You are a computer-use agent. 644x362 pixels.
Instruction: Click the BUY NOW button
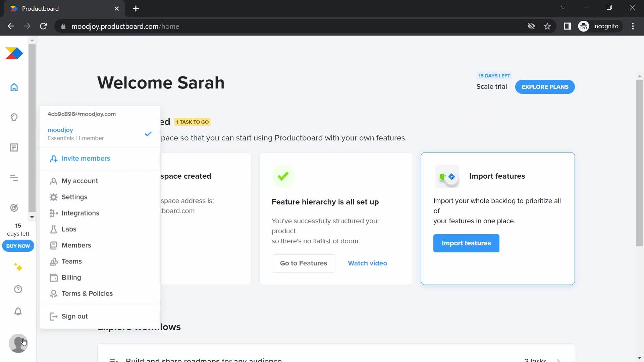coord(18,246)
